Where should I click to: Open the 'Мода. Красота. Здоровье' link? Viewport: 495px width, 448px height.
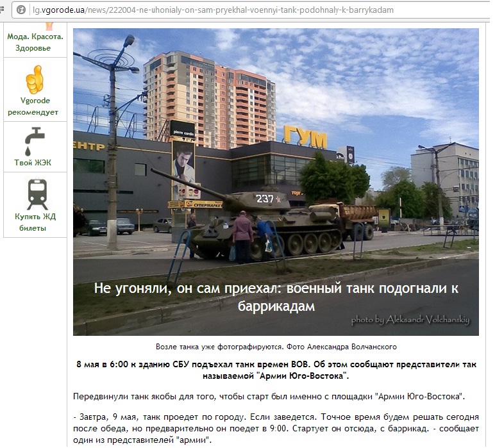pos(35,42)
